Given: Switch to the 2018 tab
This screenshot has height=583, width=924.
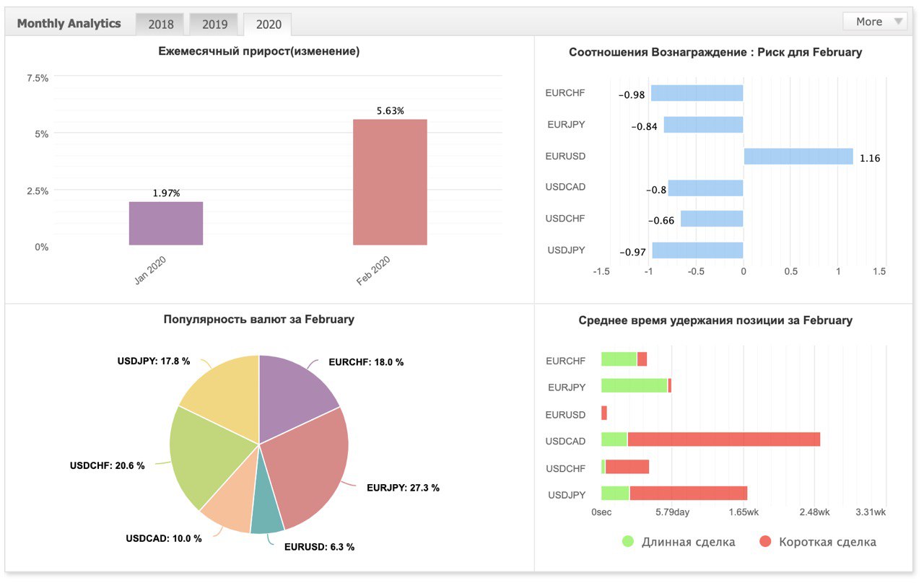Looking at the screenshot, I should 160,24.
